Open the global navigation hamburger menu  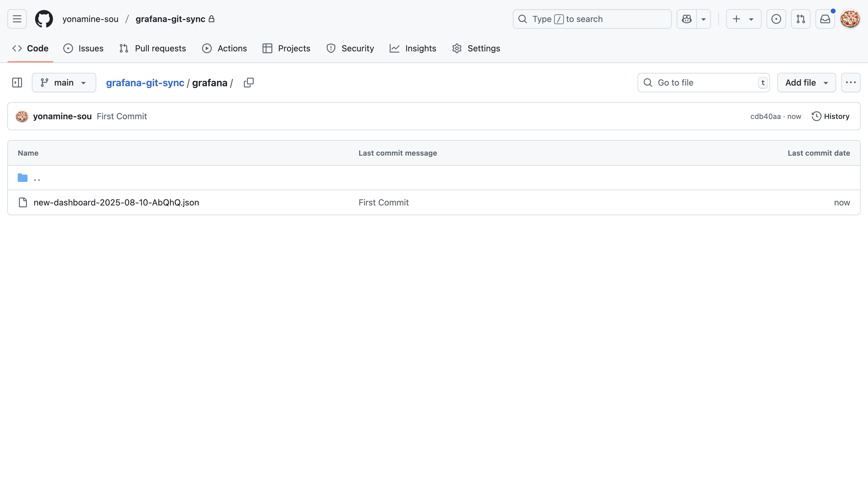click(17, 19)
